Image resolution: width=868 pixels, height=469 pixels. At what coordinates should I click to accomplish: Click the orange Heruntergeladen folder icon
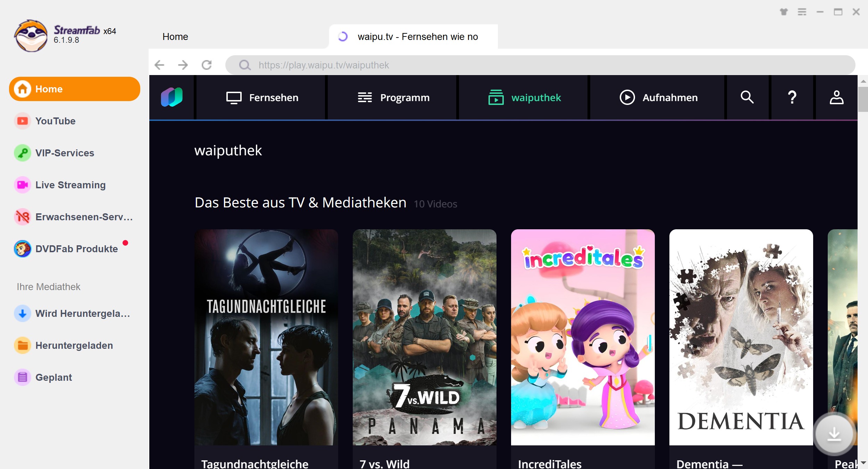tap(23, 345)
